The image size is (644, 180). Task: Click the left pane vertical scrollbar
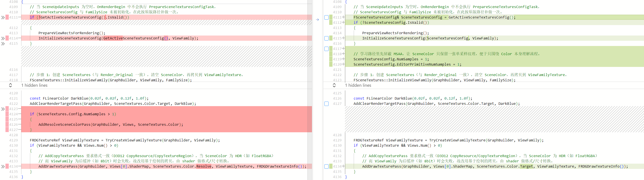tap(310, 90)
